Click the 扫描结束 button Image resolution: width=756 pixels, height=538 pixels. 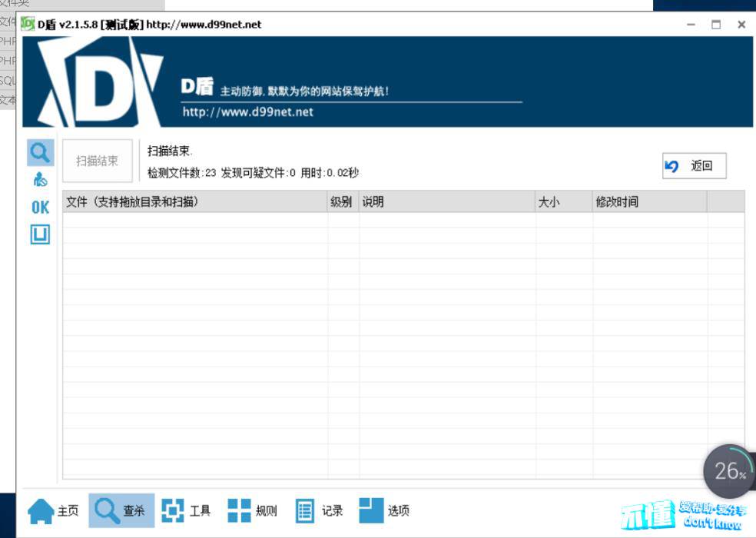pyautogui.click(x=98, y=161)
